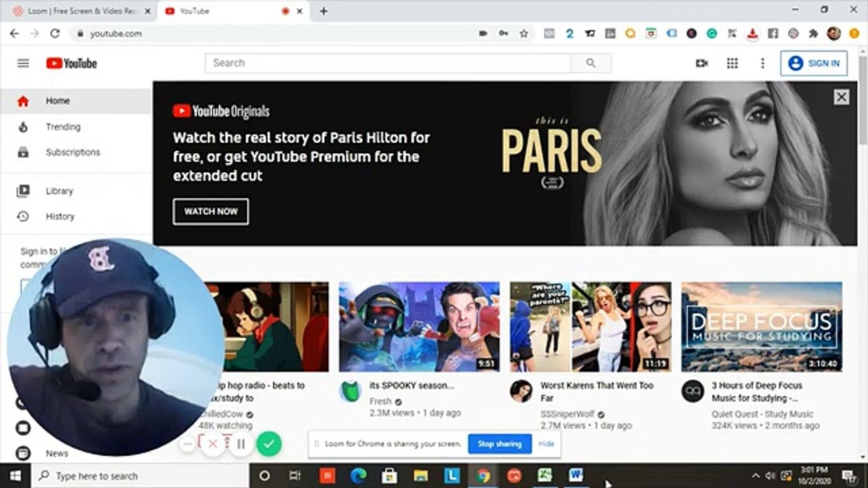Open File Explorer from taskbar
This screenshot has width=868, height=488.
pyautogui.click(x=420, y=476)
